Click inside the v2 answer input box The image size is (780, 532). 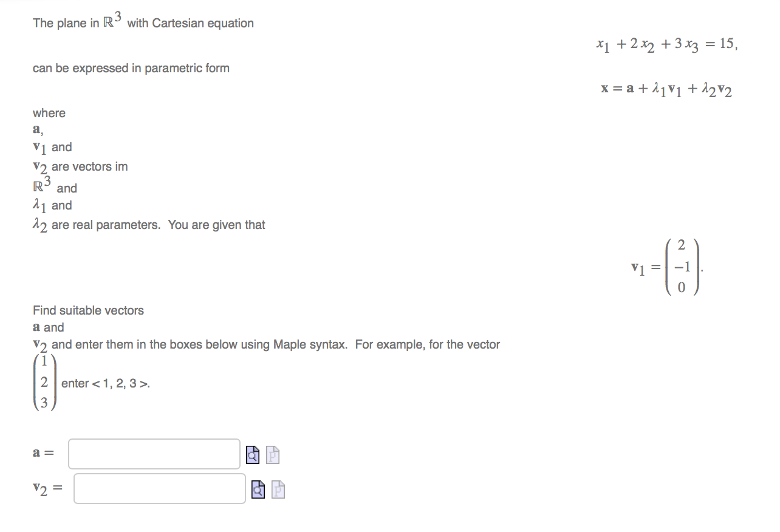[x=159, y=488]
